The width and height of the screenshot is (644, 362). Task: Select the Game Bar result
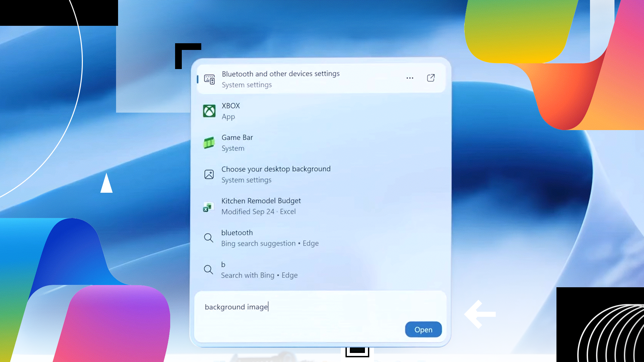click(x=321, y=143)
